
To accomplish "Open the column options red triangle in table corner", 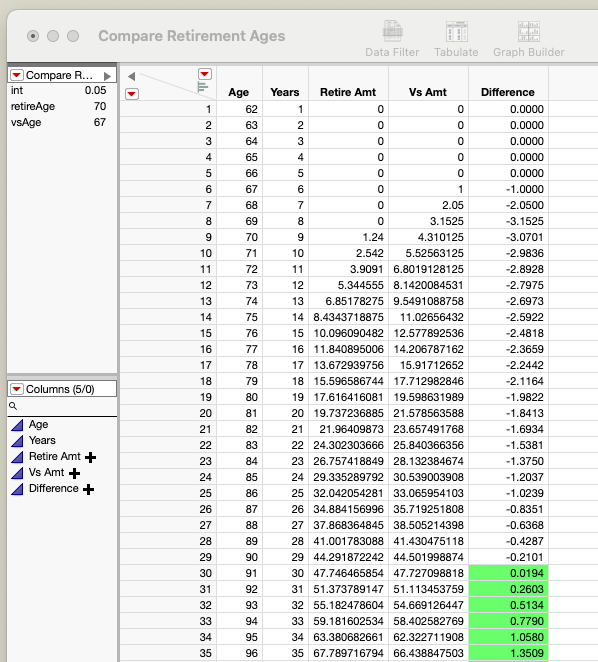I will tap(205, 74).
